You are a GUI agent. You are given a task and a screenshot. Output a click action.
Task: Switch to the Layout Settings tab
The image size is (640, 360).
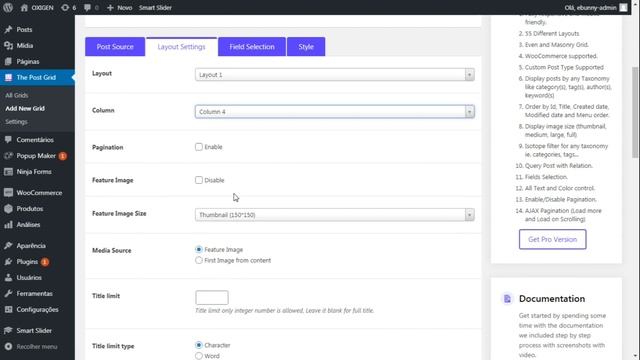point(182,47)
